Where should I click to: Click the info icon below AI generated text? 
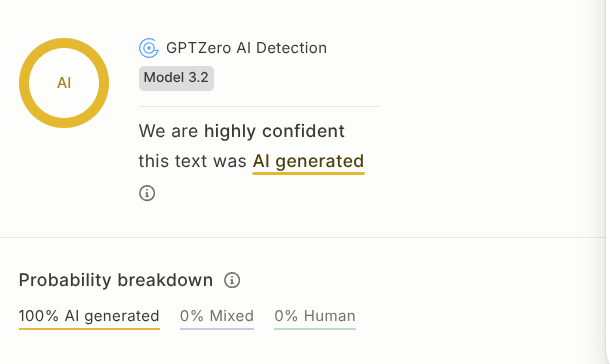click(x=147, y=193)
